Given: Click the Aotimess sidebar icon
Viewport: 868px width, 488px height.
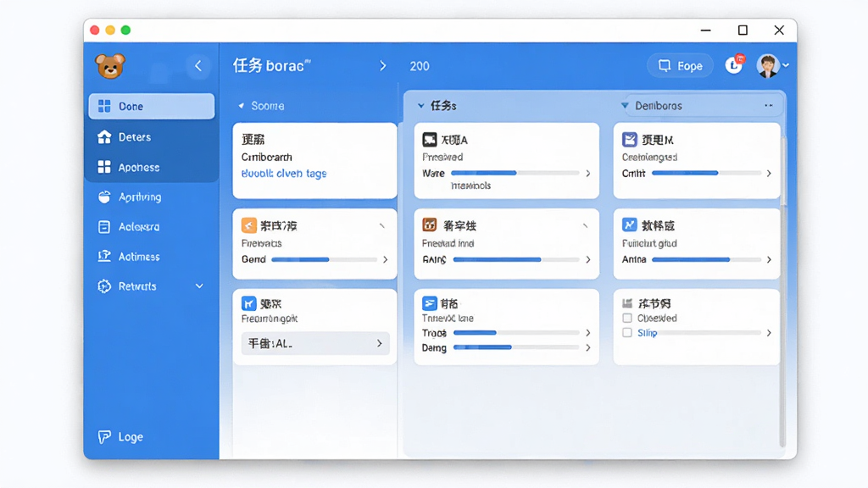Looking at the screenshot, I should click(x=104, y=256).
